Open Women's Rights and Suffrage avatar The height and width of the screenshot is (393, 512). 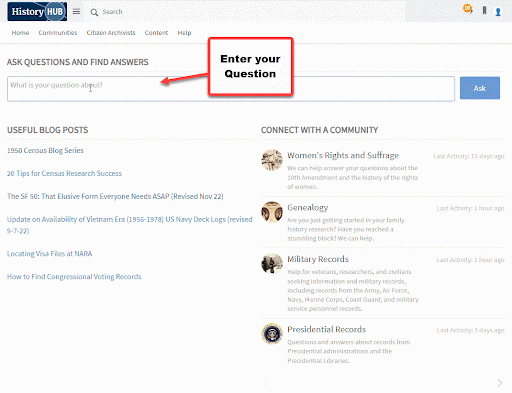(272, 160)
